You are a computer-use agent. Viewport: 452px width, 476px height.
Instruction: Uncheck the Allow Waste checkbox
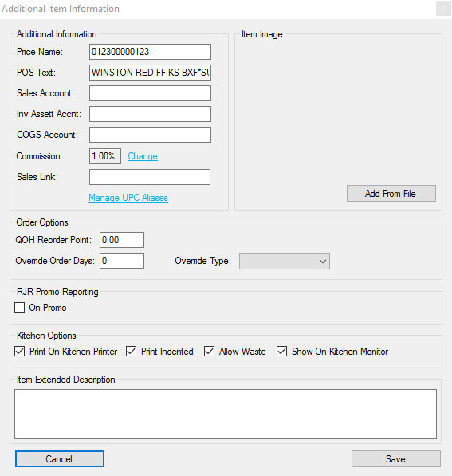tap(209, 352)
